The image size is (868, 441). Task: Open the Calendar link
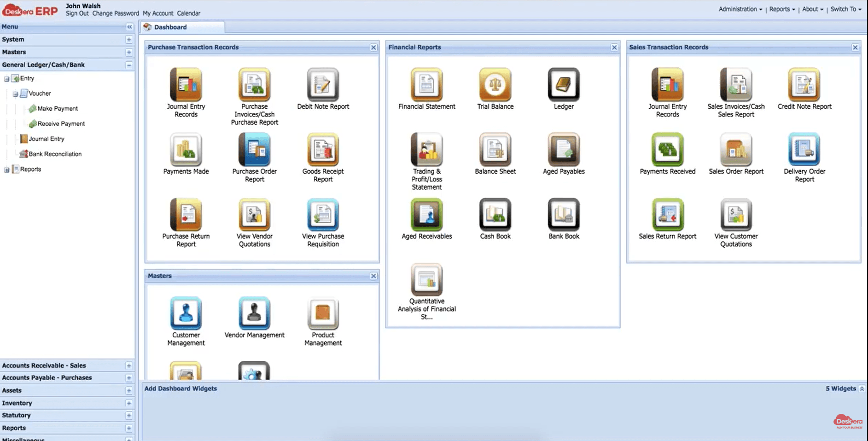pyautogui.click(x=188, y=13)
